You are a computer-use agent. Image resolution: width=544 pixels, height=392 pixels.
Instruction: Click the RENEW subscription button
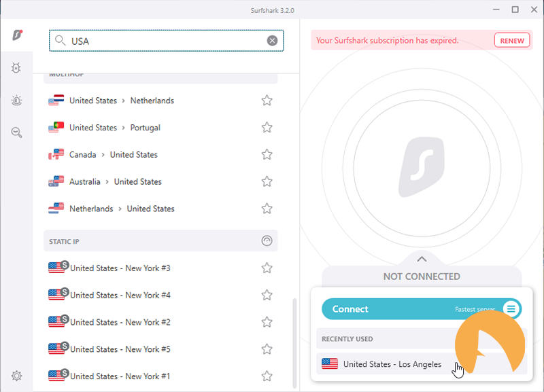coord(512,41)
